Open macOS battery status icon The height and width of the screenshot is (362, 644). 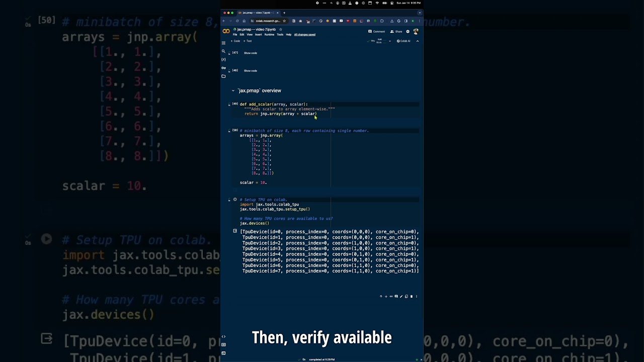(384, 3)
